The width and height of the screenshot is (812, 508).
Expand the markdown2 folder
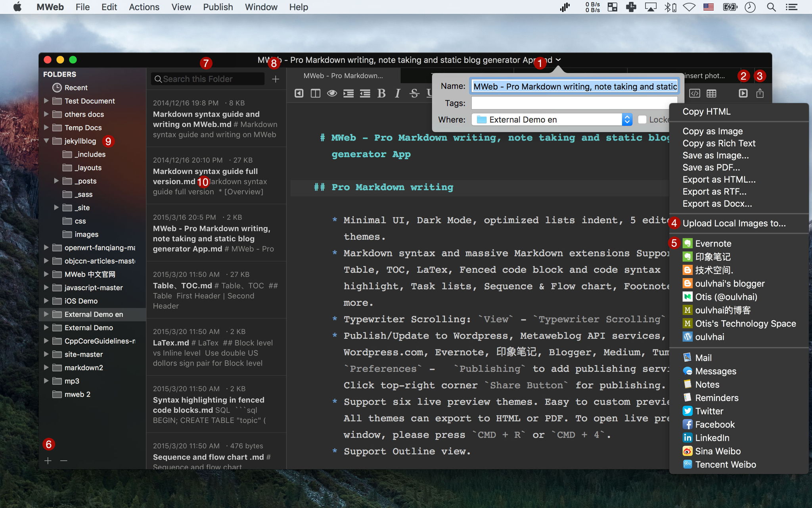point(46,368)
